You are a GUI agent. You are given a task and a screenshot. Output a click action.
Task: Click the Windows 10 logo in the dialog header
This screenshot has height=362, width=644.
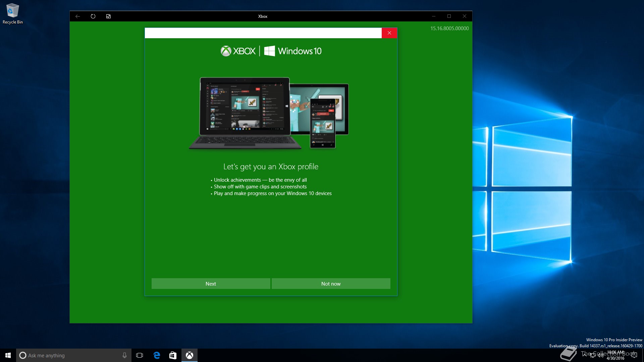pyautogui.click(x=293, y=51)
